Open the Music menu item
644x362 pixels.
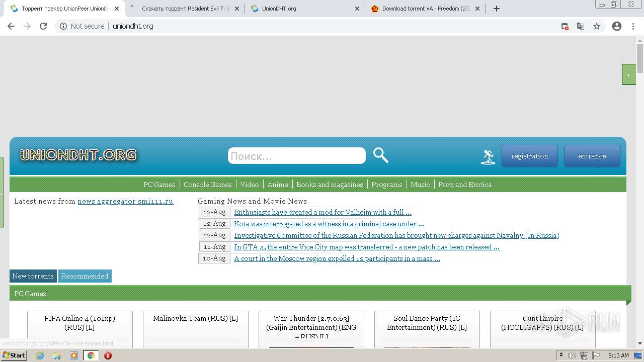420,185
